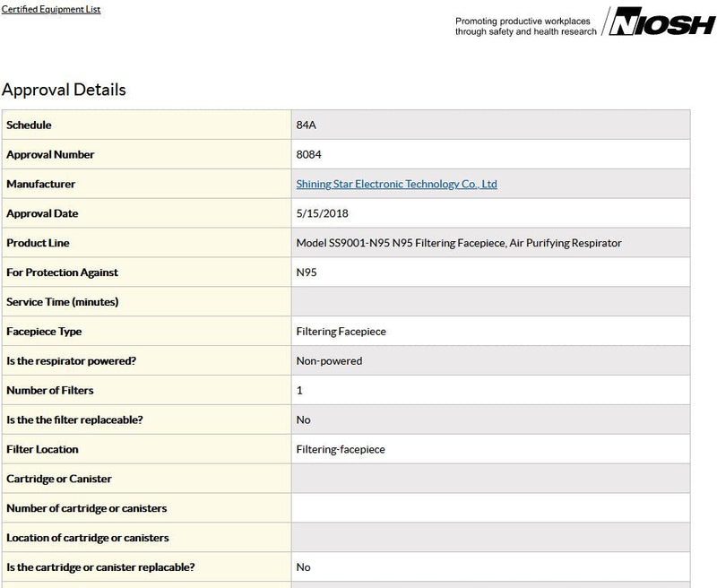The image size is (717, 588).
Task: Click the NIOSH logo
Action: point(662,21)
